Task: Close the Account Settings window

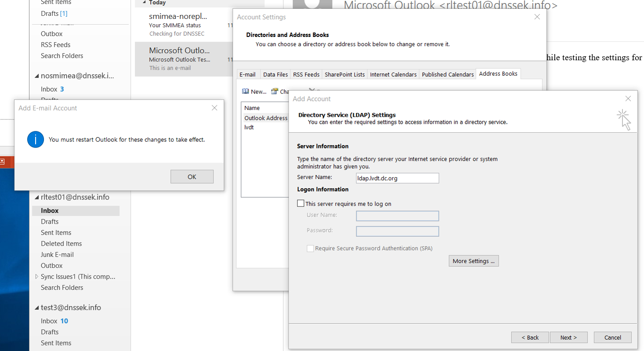Action: tap(537, 17)
